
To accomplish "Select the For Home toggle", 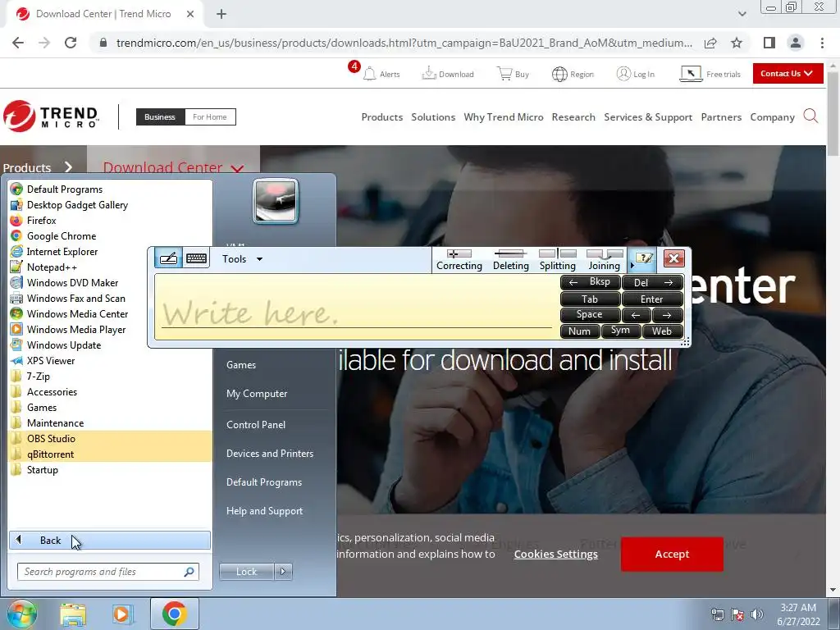I will click(x=210, y=116).
